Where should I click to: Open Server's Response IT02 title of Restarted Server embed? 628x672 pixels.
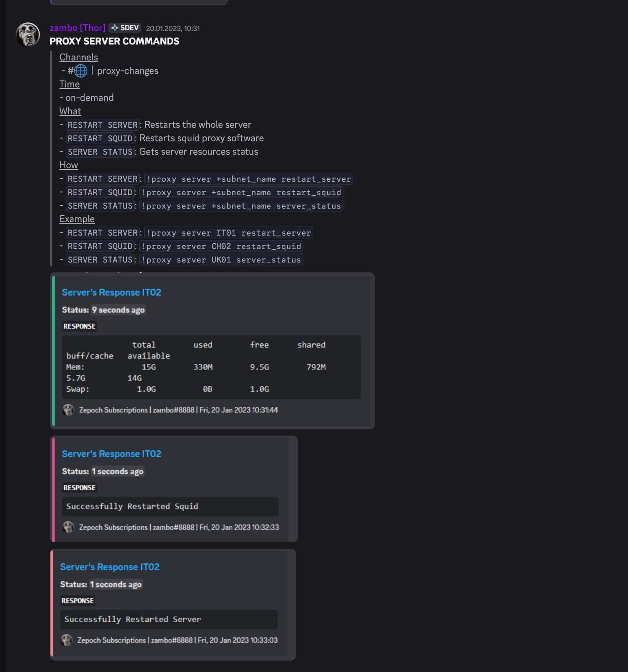click(110, 567)
